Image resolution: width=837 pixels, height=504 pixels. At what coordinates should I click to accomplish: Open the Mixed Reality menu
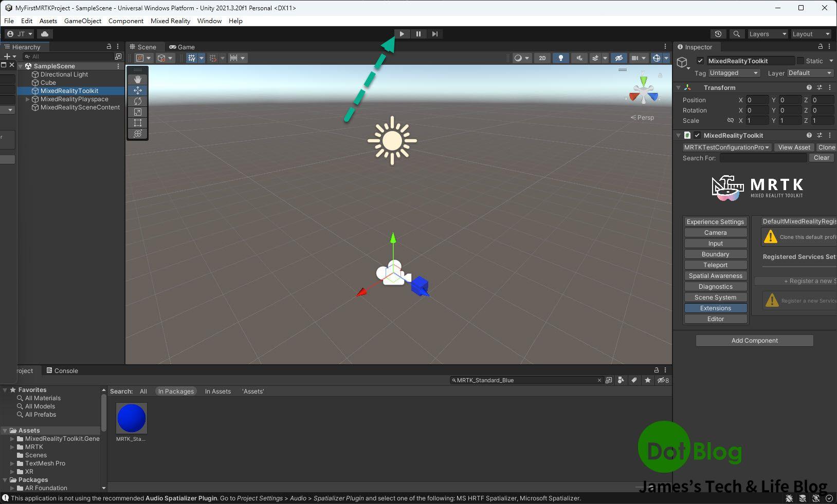(170, 21)
